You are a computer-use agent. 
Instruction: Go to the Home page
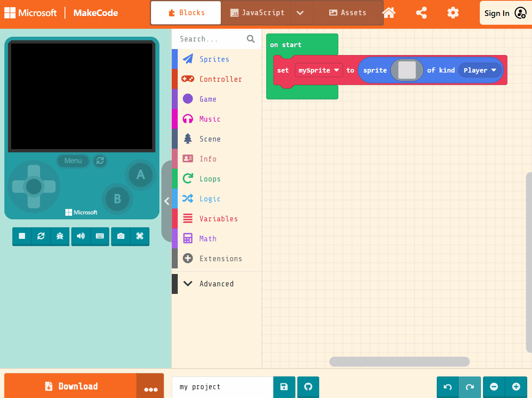point(389,13)
